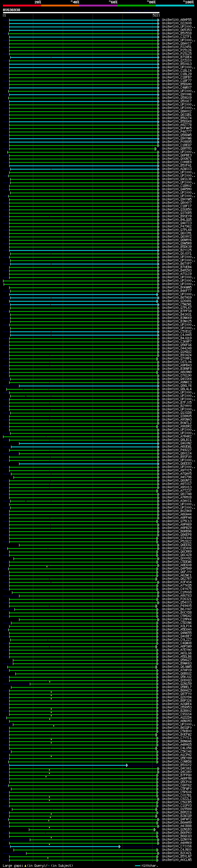Click arrowhead ending the short B5XGY2 alignment
197x868 pixels.
[127, 765]
